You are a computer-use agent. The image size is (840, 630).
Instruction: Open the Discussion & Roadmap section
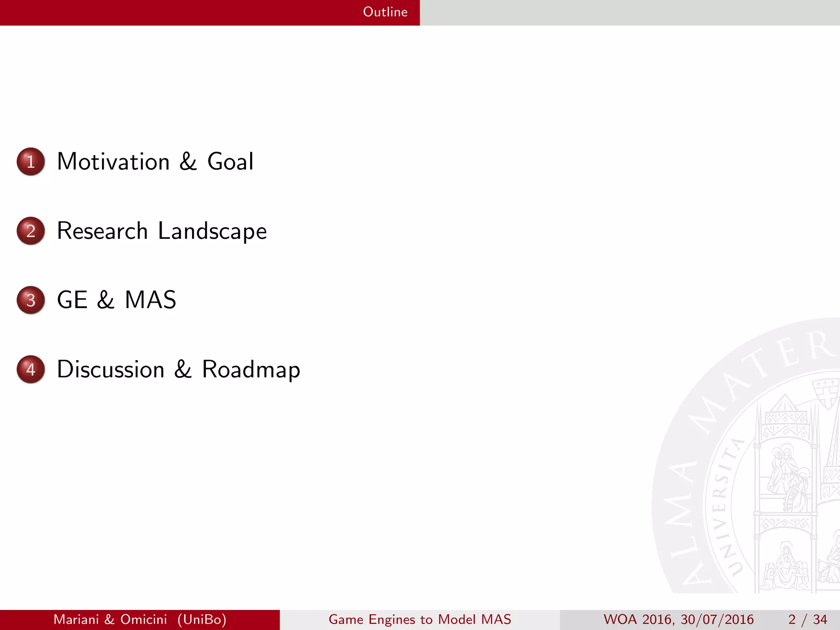[178, 370]
